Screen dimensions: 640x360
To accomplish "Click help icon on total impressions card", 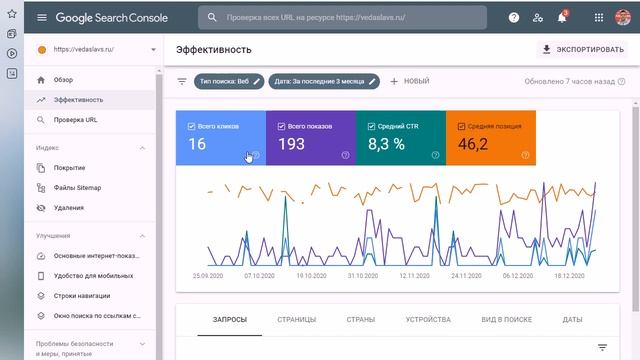I will tap(345, 155).
